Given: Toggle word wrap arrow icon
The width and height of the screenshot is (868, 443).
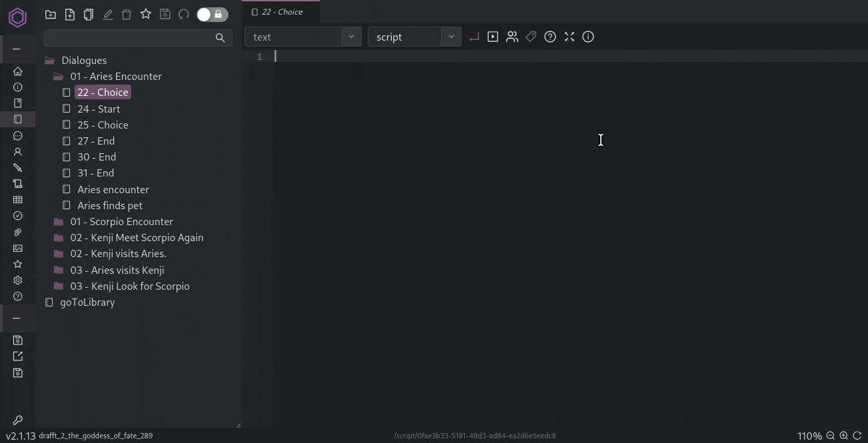Looking at the screenshot, I should (474, 37).
